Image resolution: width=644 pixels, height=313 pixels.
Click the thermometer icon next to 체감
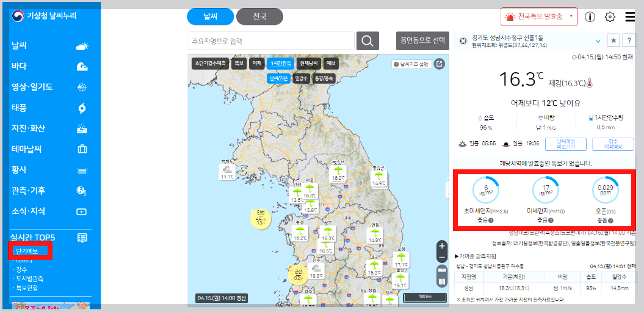tap(590, 84)
